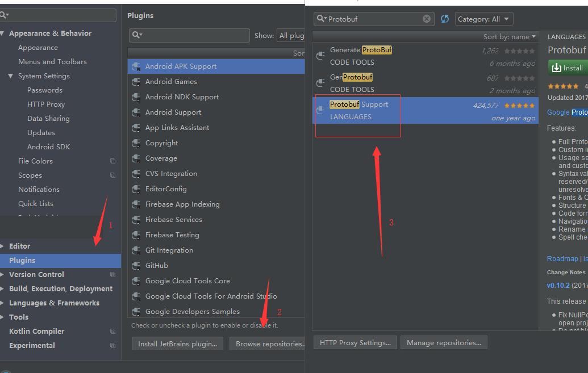Expand Languages & Frameworks section

point(2,303)
